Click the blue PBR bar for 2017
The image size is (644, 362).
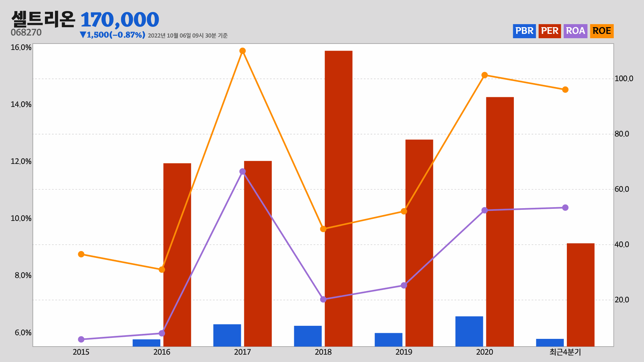click(227, 335)
